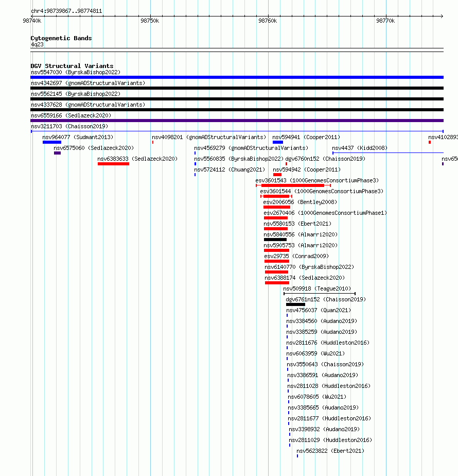This screenshot has height=476, width=458.
Task: Open nsv2811028 (Huddleston2016) label
Action: [329, 386]
